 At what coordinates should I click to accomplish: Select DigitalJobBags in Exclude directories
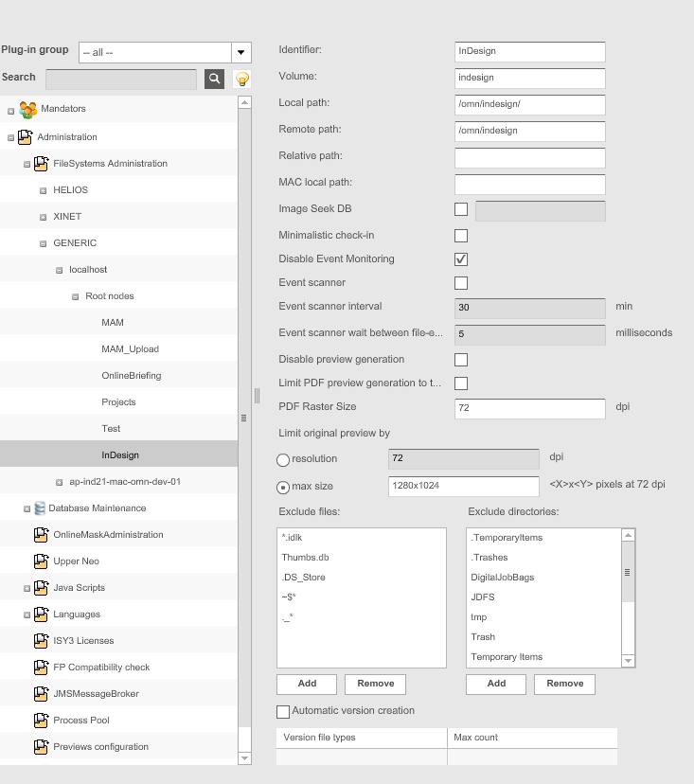503,577
